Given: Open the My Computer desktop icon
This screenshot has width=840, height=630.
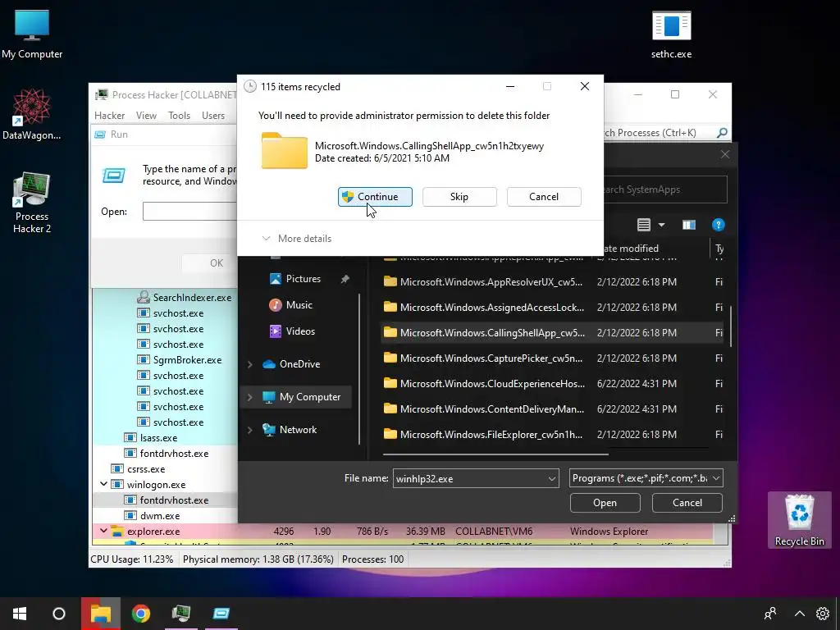Looking at the screenshot, I should tap(32, 34).
